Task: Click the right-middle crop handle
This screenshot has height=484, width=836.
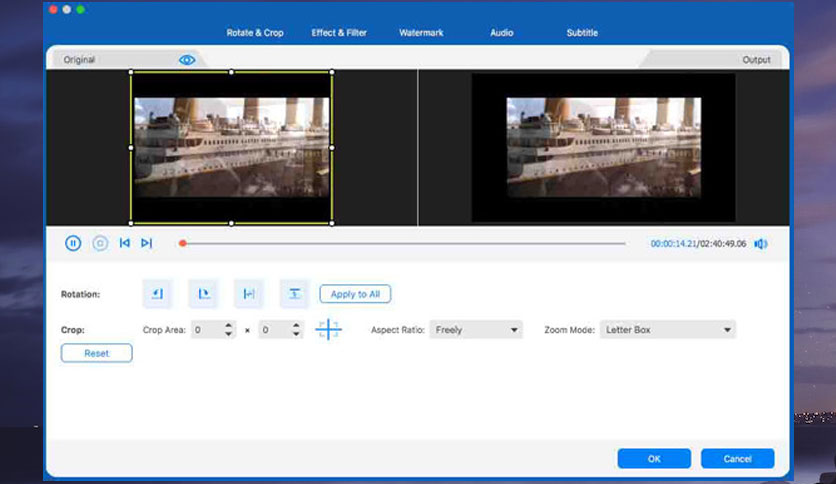Action: [x=332, y=148]
